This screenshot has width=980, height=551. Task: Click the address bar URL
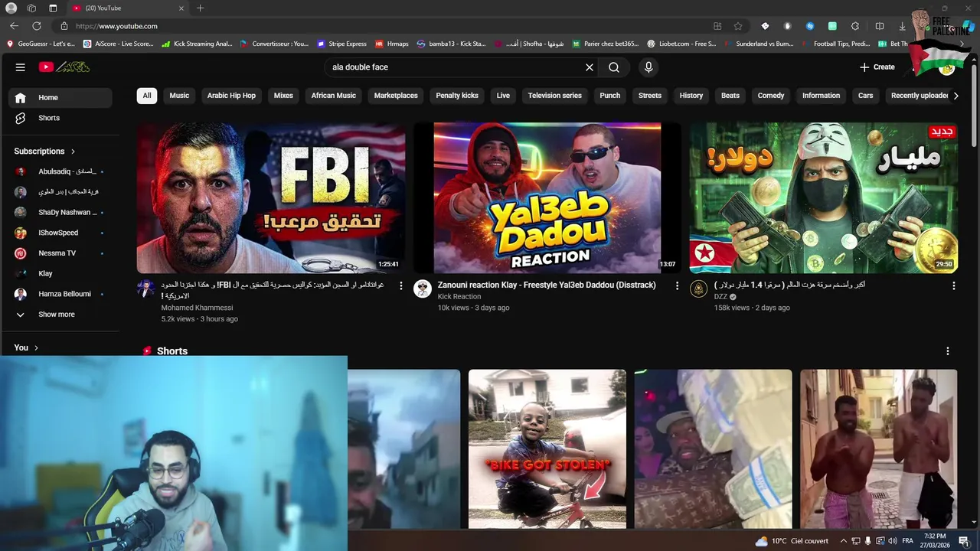(116, 26)
